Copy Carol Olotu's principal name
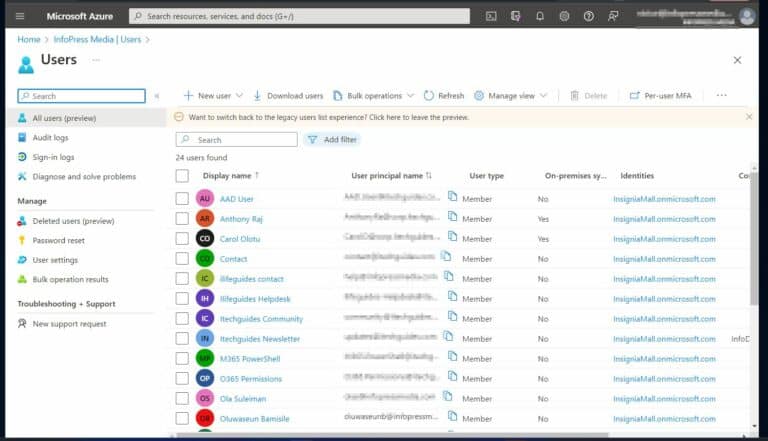 [x=453, y=237]
